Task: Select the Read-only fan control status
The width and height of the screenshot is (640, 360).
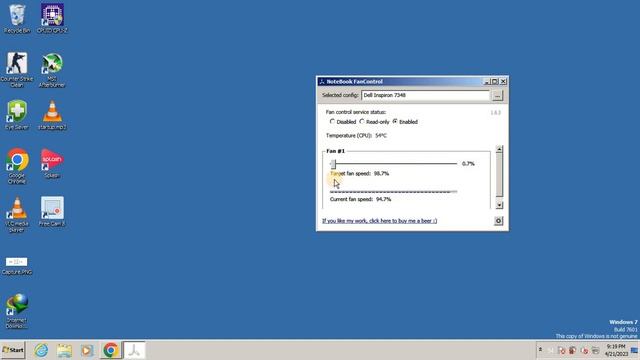Action: coord(374,122)
